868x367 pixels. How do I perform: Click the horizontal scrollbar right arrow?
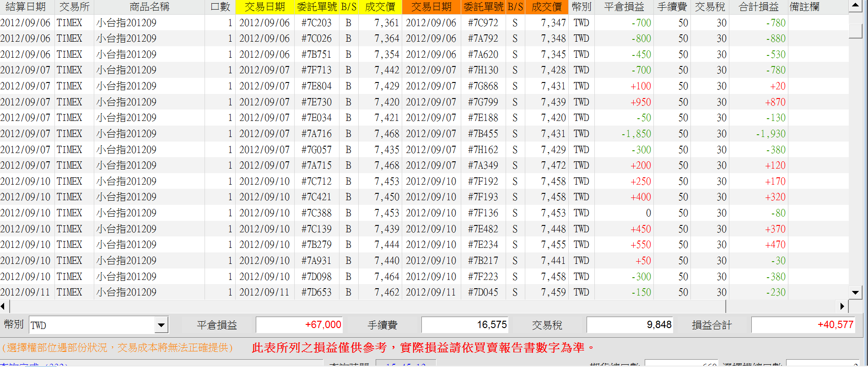pos(842,307)
